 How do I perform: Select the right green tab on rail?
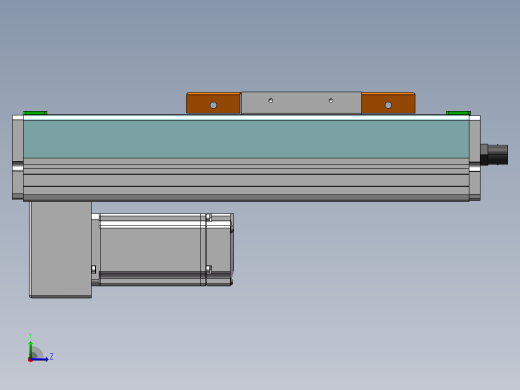pos(459,113)
